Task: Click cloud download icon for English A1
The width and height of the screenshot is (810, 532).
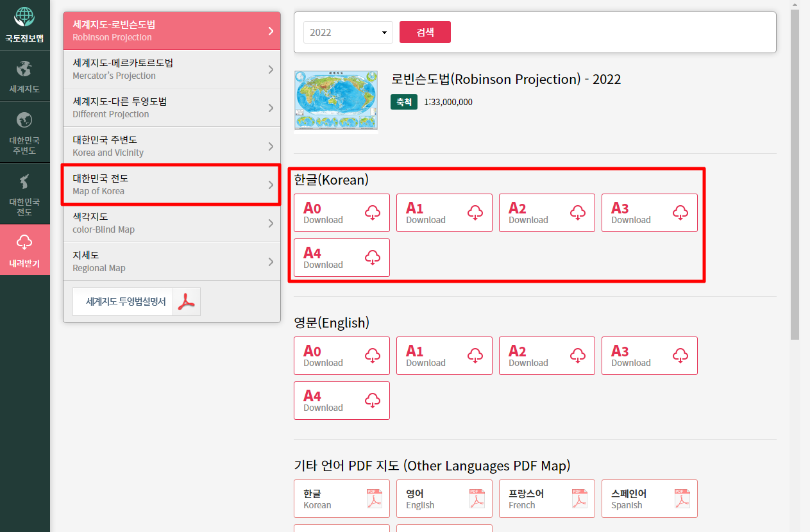Action: (x=475, y=356)
